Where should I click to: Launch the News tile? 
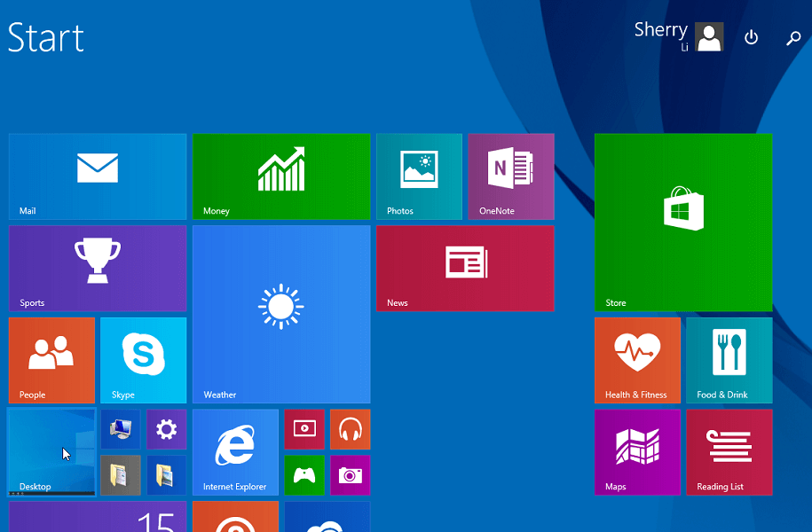[x=465, y=268]
